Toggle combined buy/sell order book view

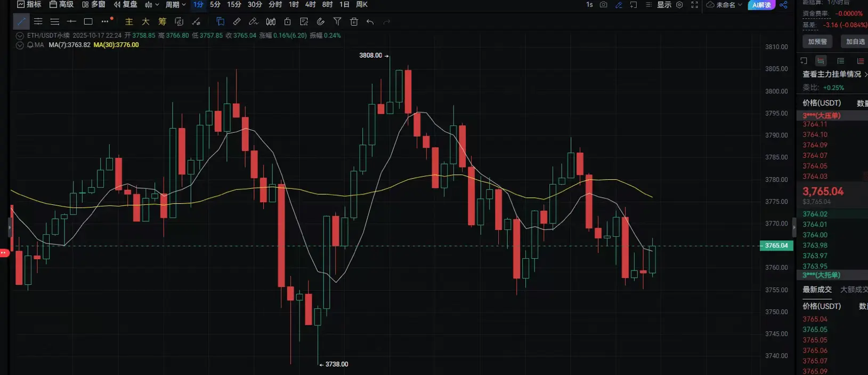(x=821, y=61)
